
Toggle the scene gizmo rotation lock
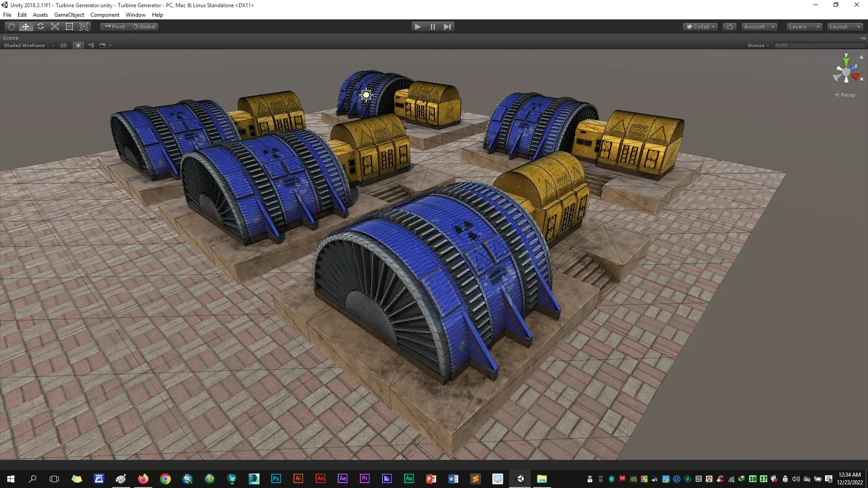861,56
